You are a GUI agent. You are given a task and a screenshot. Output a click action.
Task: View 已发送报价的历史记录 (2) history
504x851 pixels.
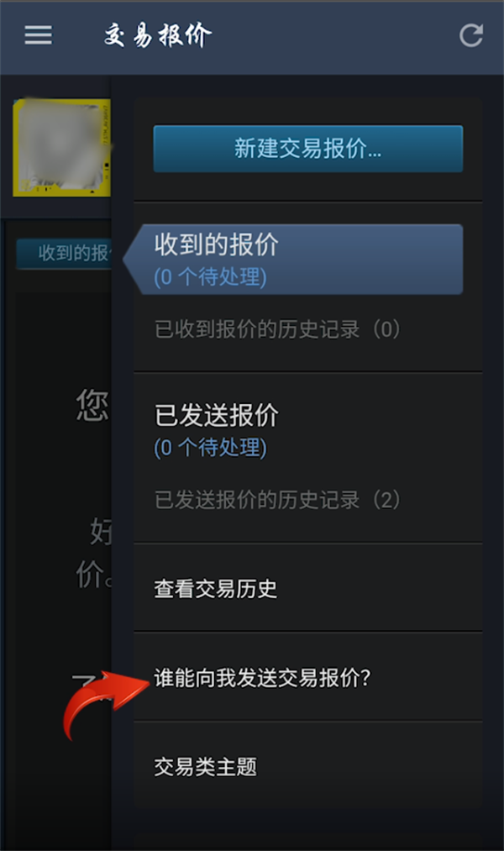coord(277,500)
